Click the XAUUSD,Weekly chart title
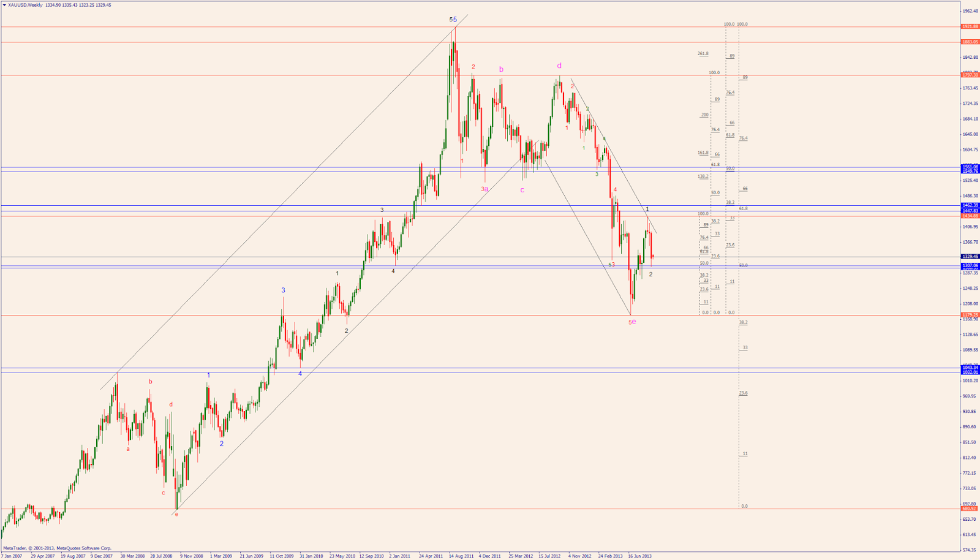The width and height of the screenshot is (980, 560). click(25, 5)
